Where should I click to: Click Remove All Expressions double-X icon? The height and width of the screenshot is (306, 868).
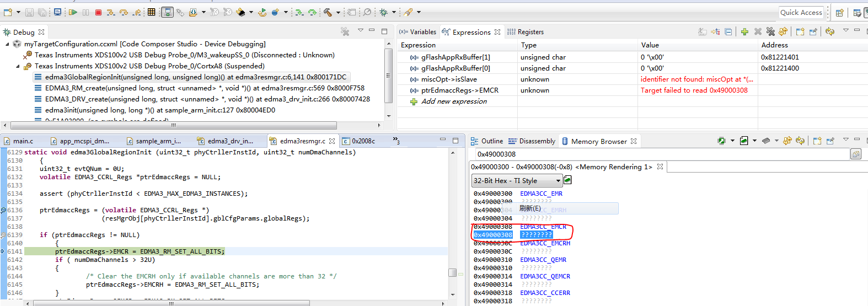[x=770, y=32]
